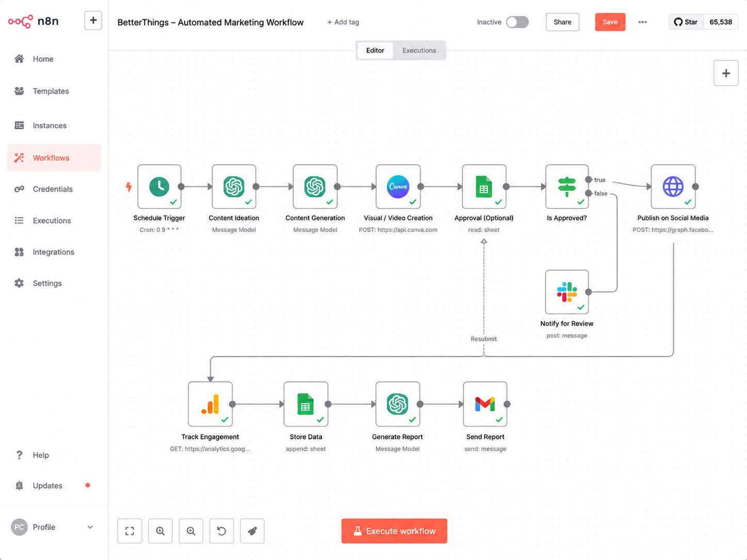
Task: Click the n8n logo
Action: 34,21
